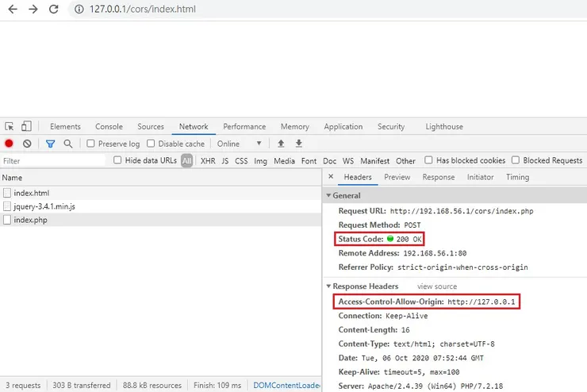Enable Preserve log checkbox
This screenshot has width=587, height=392.
90,144
